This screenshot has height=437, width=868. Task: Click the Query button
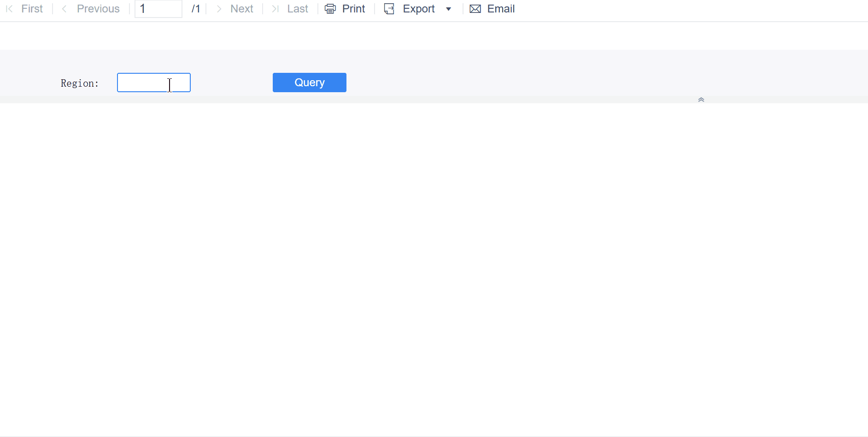(309, 83)
